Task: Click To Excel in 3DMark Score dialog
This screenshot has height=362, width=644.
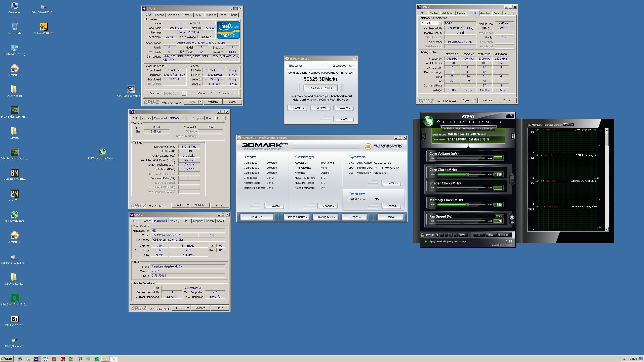Action: pyautogui.click(x=321, y=108)
